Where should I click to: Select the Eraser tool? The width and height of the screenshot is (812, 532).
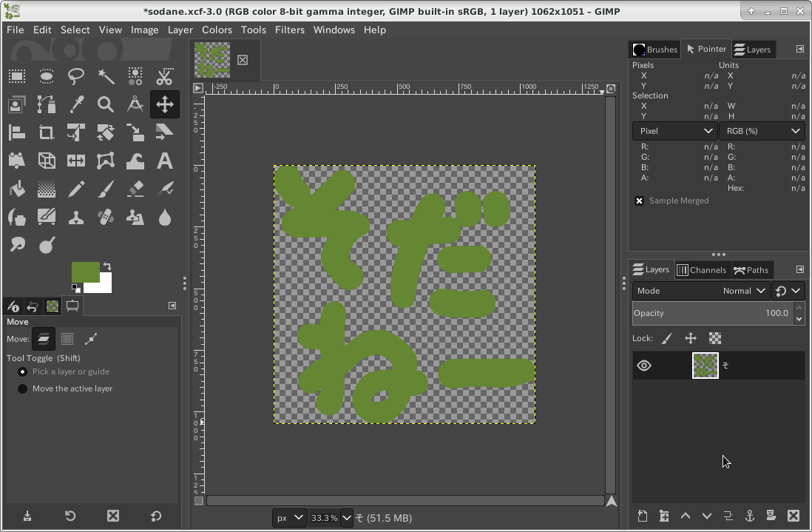point(135,189)
